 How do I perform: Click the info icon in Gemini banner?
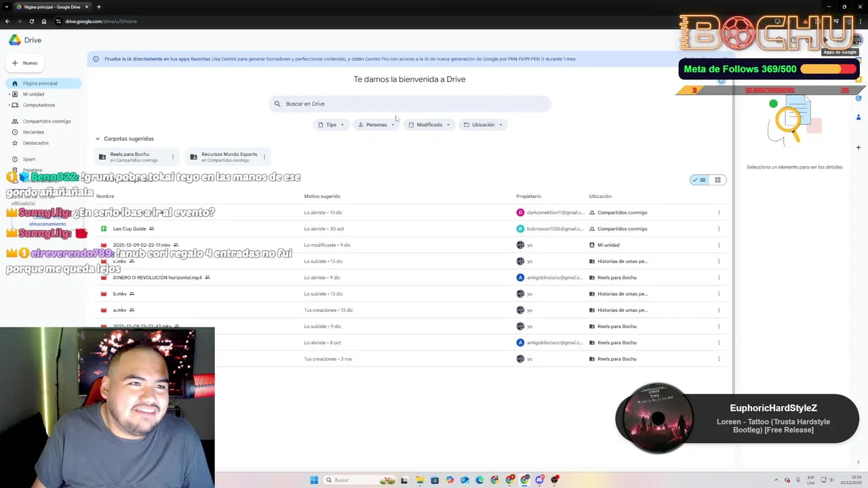[x=96, y=59]
